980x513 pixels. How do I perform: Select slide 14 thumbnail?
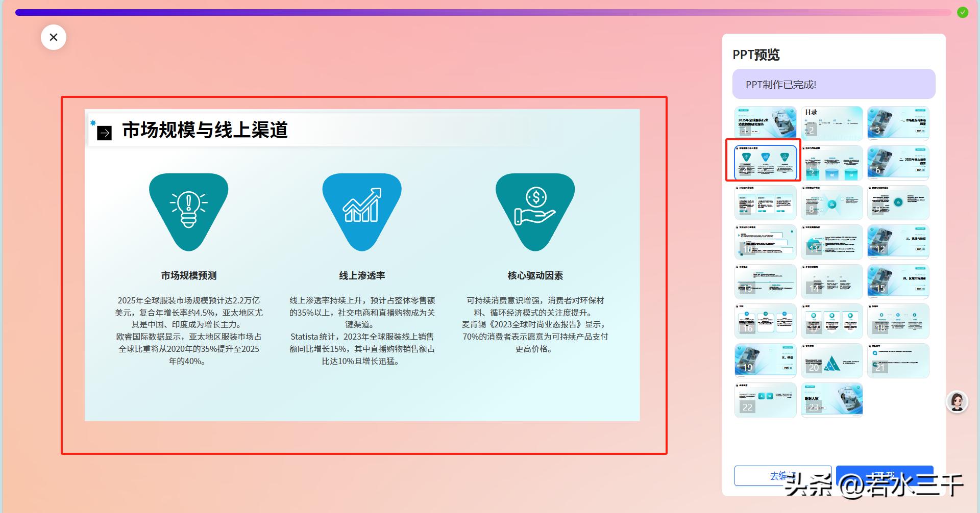pos(832,281)
